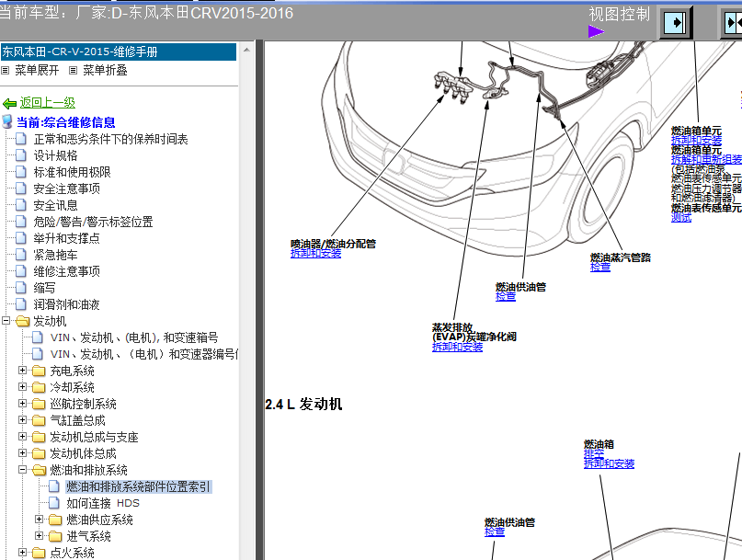Open 检查 link under 燃油蒸汽管路

pos(600,268)
